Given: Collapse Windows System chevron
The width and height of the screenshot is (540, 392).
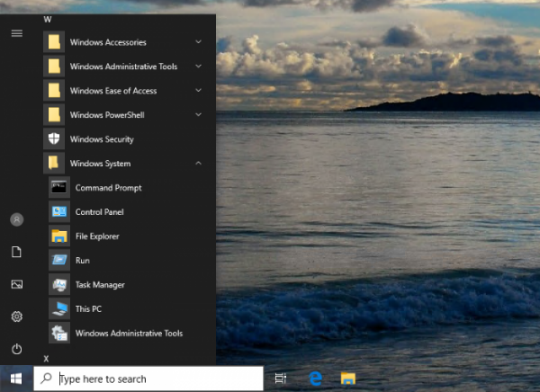Looking at the screenshot, I should [198, 163].
